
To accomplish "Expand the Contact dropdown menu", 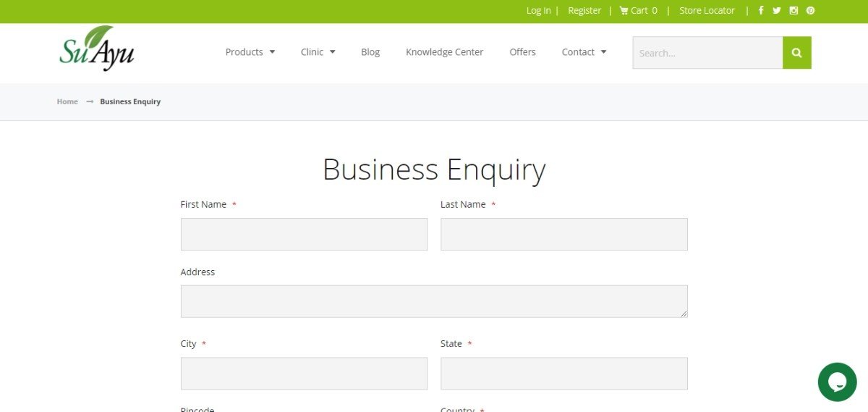I will click(584, 52).
